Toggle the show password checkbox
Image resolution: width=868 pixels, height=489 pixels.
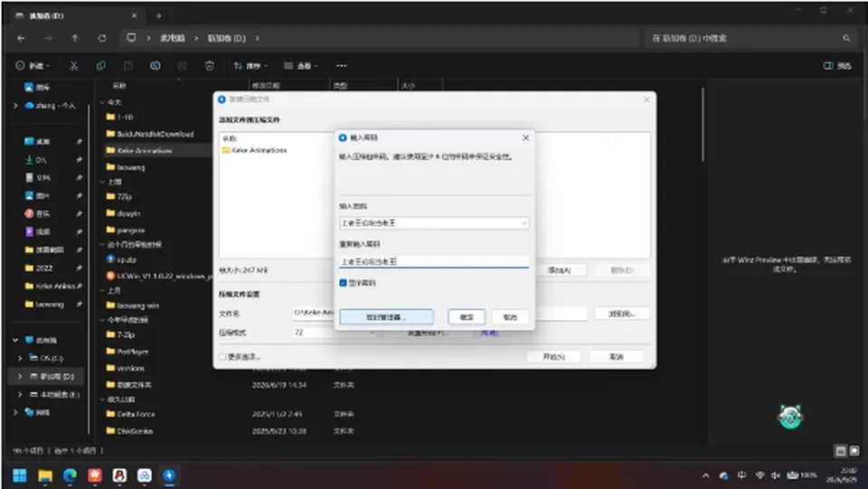(x=343, y=283)
